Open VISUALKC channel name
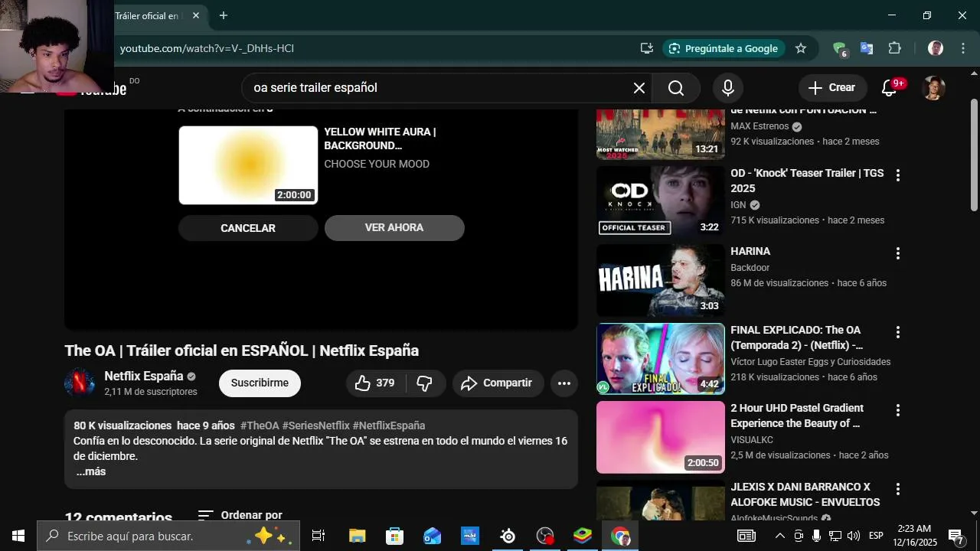 click(752, 440)
